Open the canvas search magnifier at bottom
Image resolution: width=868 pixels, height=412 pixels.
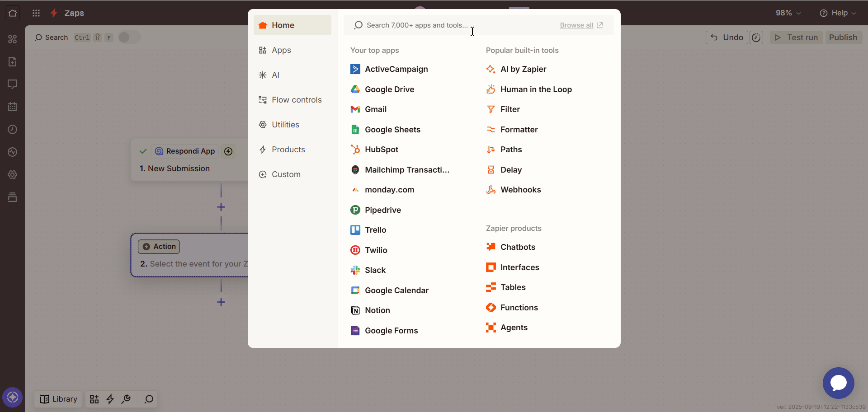click(149, 399)
